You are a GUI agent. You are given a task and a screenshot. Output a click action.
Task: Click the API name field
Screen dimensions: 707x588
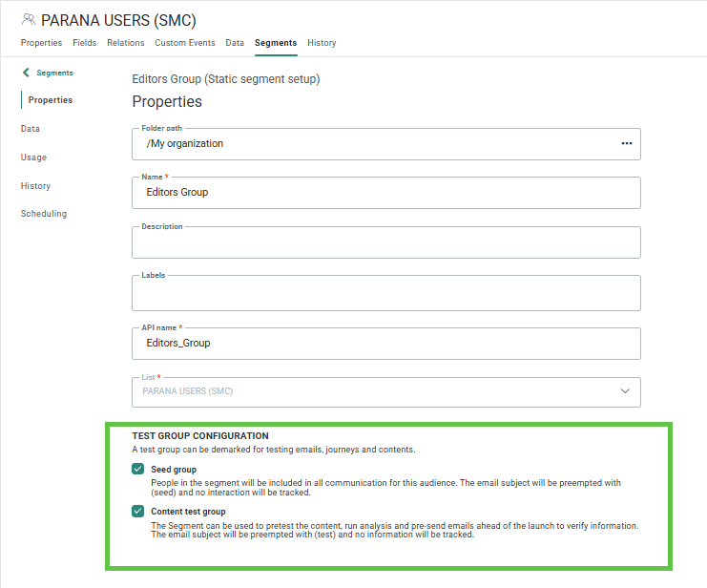coord(385,344)
